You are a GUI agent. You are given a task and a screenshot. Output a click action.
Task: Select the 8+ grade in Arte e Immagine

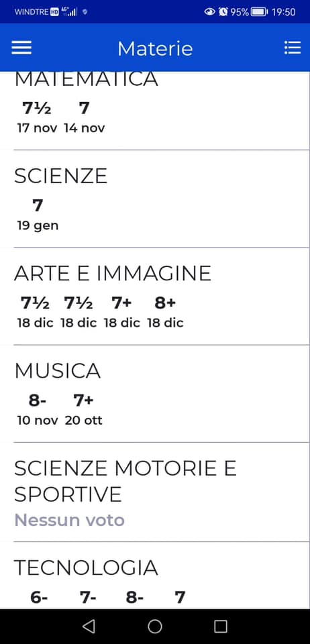165,312
